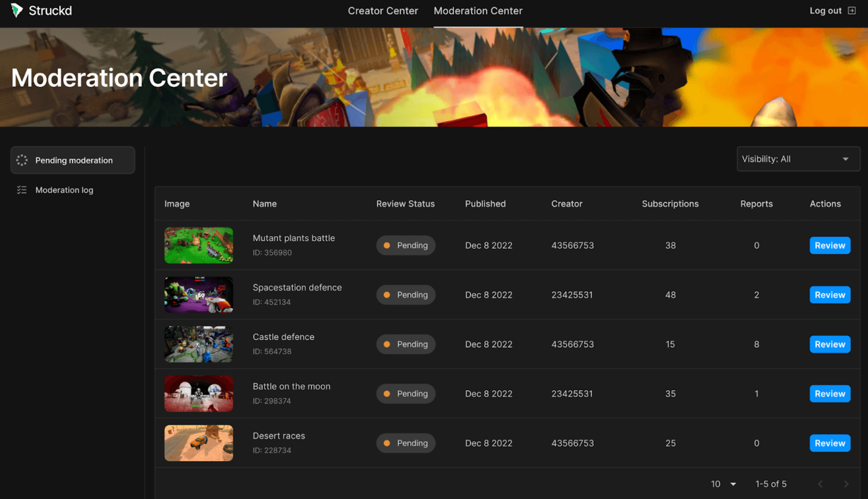Click the 8 reports count for Castle defence
868x499 pixels.
tap(756, 344)
